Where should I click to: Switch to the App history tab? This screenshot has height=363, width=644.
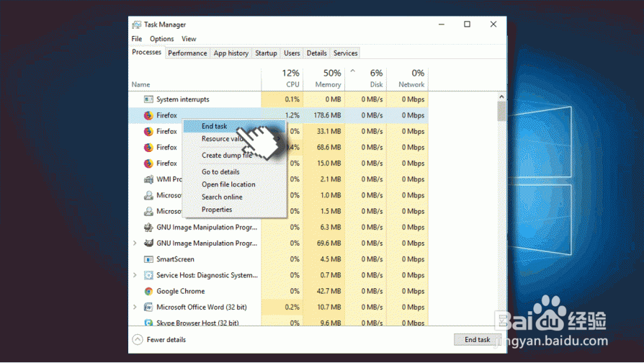(x=231, y=53)
